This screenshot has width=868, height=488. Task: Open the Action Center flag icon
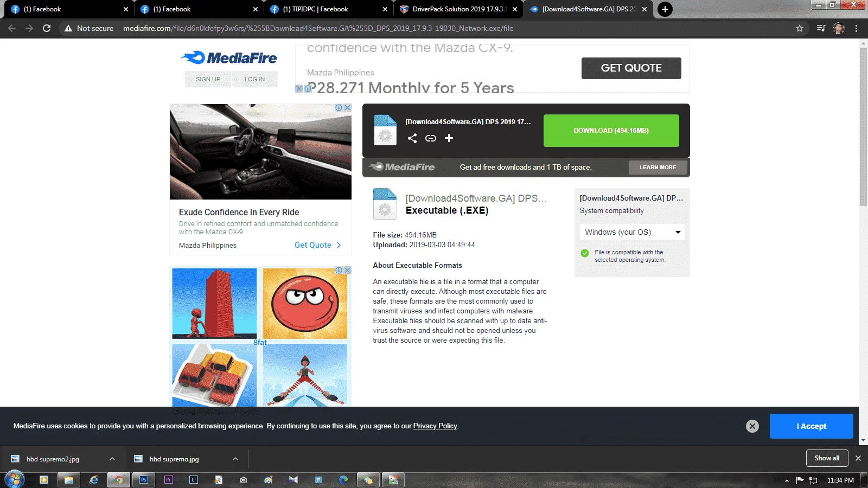[x=800, y=480]
